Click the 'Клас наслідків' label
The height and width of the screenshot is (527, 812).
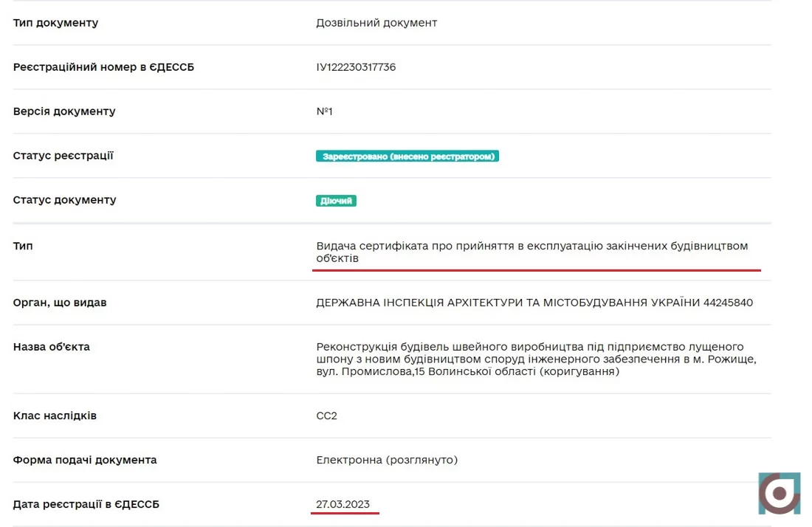[55, 416]
